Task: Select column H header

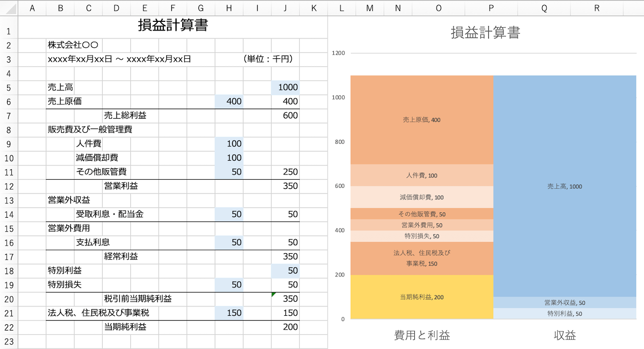Action: pos(229,8)
